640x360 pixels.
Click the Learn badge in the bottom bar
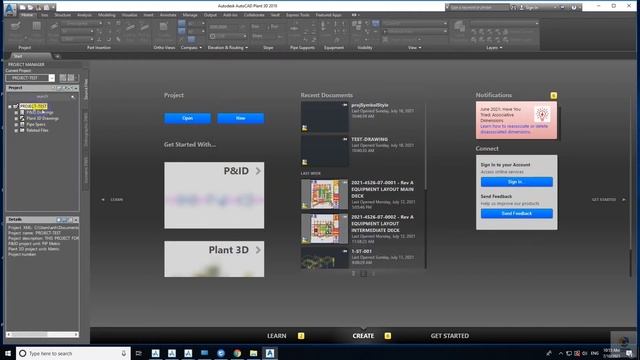pos(301,336)
